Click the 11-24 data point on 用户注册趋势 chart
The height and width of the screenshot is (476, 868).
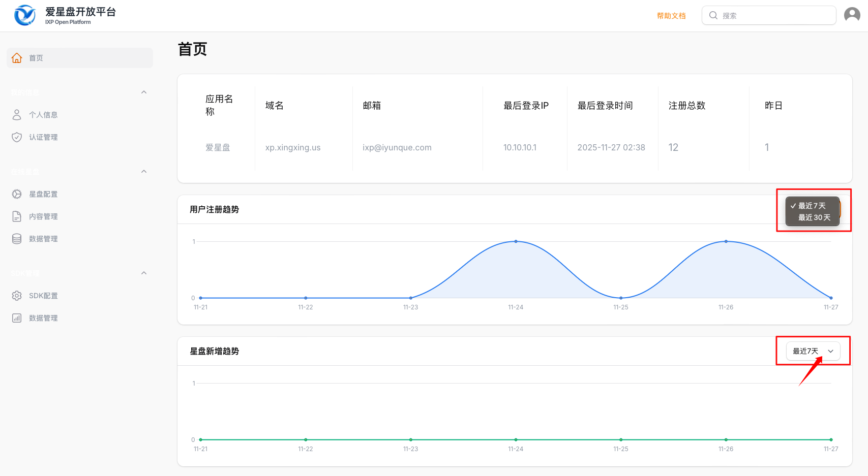pos(516,241)
